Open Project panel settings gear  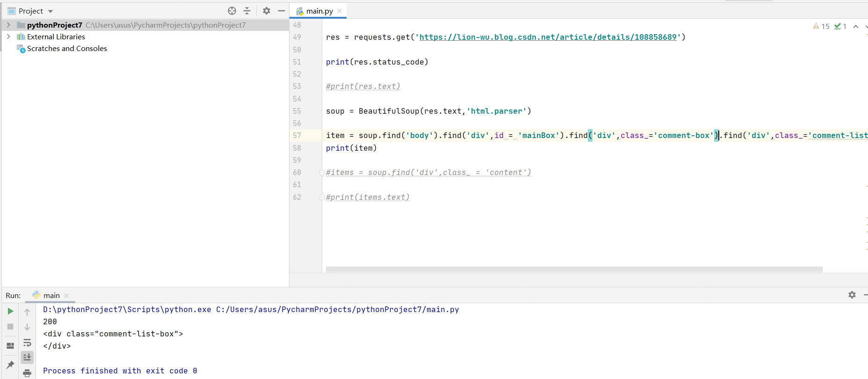(267, 11)
